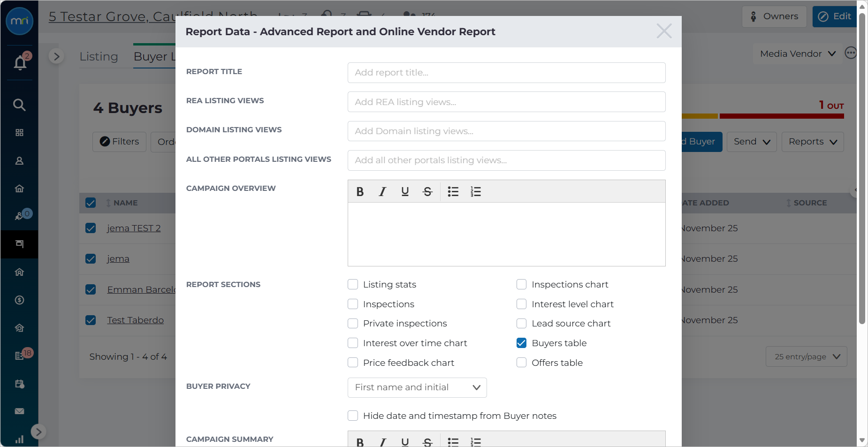
Task: Enable Interest level chart
Action: tap(521, 304)
